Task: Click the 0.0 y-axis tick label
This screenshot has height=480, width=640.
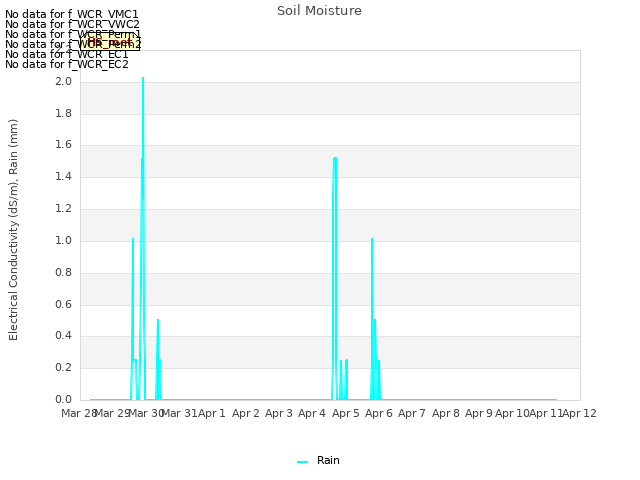Action: tap(63, 400)
